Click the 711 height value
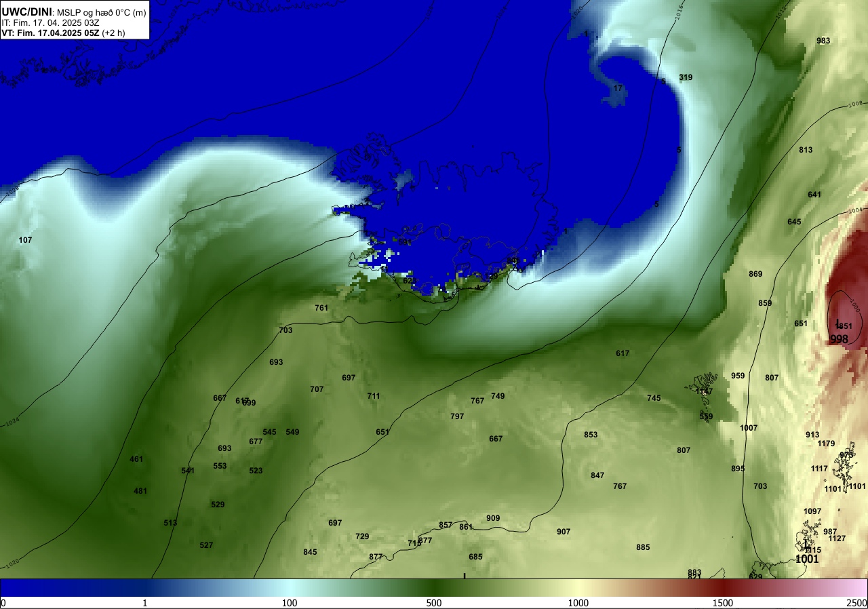Image resolution: width=868 pixels, height=609 pixels. pyautogui.click(x=374, y=396)
